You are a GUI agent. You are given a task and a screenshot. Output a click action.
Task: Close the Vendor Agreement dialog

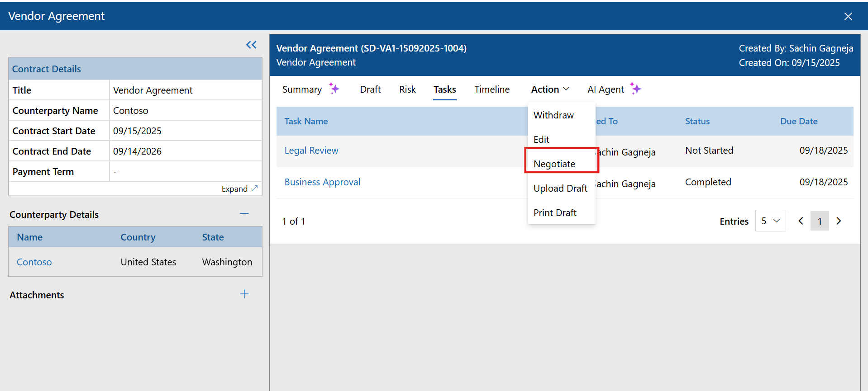click(x=848, y=16)
